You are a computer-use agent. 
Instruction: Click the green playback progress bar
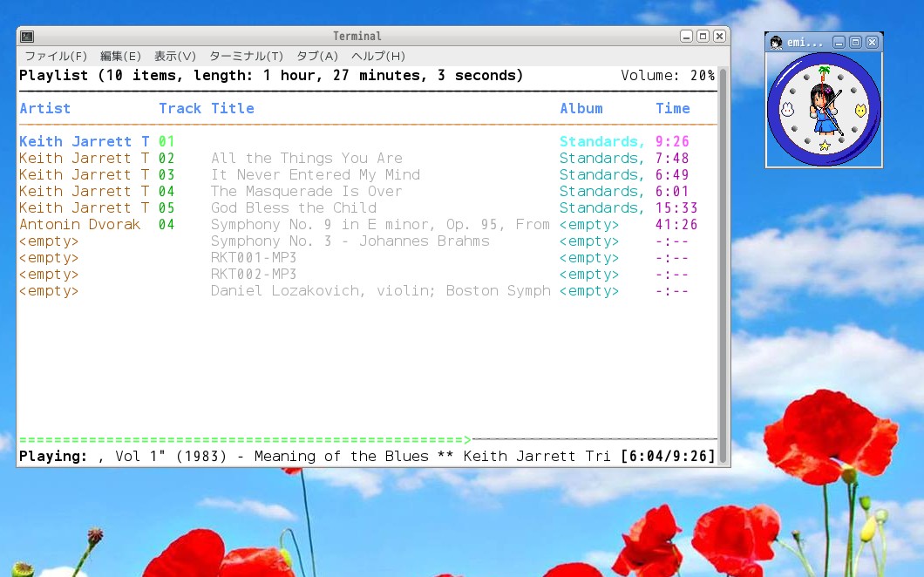coord(244,440)
